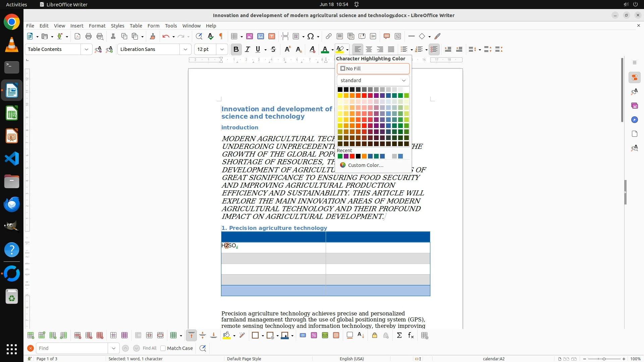Open the Format menu
644x362 pixels.
(97, 26)
